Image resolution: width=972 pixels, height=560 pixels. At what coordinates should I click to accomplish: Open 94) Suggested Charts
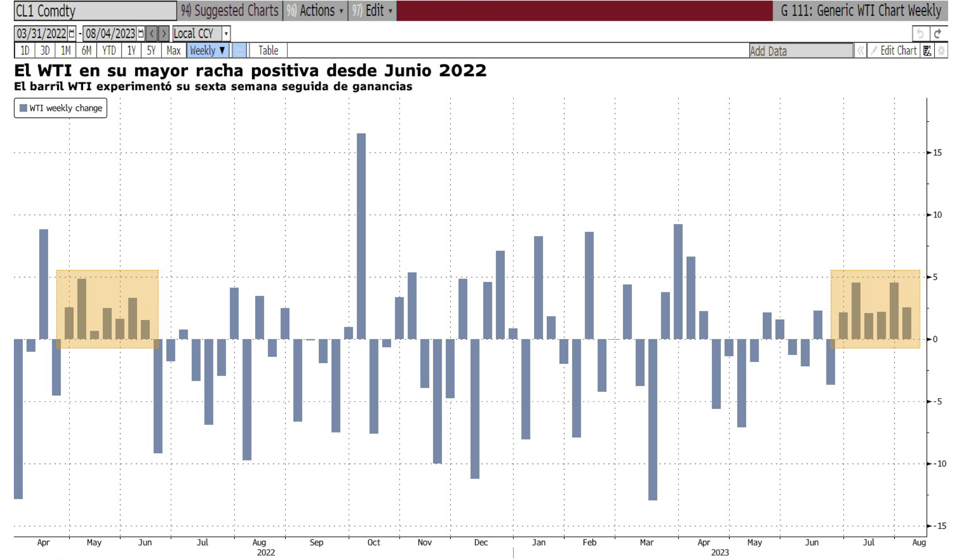[230, 11]
